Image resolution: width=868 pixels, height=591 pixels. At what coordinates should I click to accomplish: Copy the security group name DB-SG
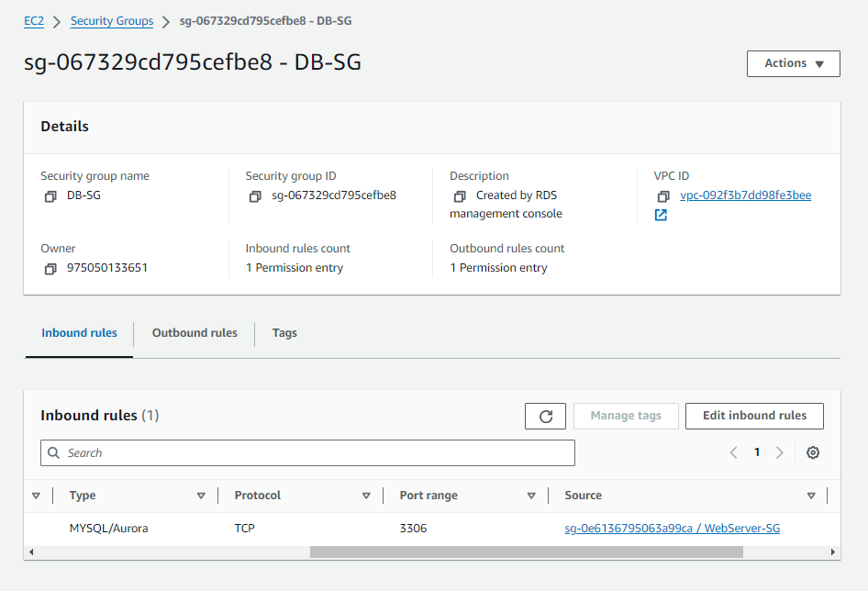point(50,195)
